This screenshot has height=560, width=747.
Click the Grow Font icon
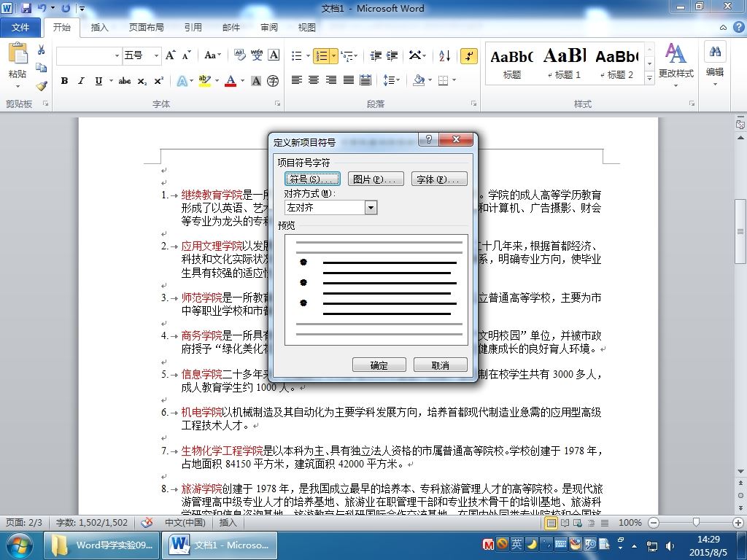click(x=171, y=55)
